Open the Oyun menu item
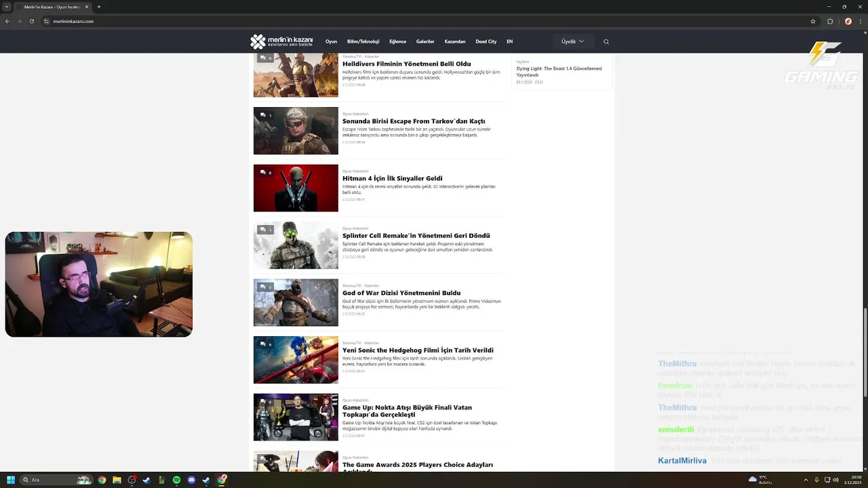868x488 pixels. (x=331, y=41)
